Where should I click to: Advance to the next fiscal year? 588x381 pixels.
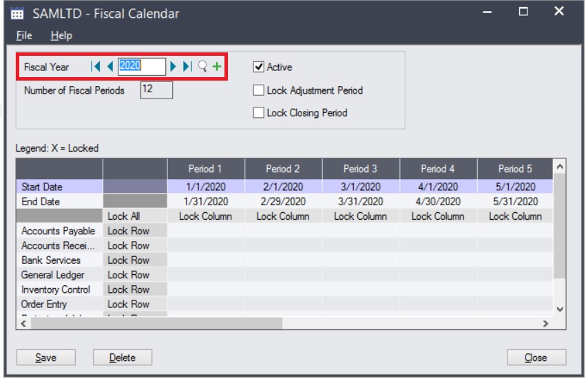pos(173,67)
